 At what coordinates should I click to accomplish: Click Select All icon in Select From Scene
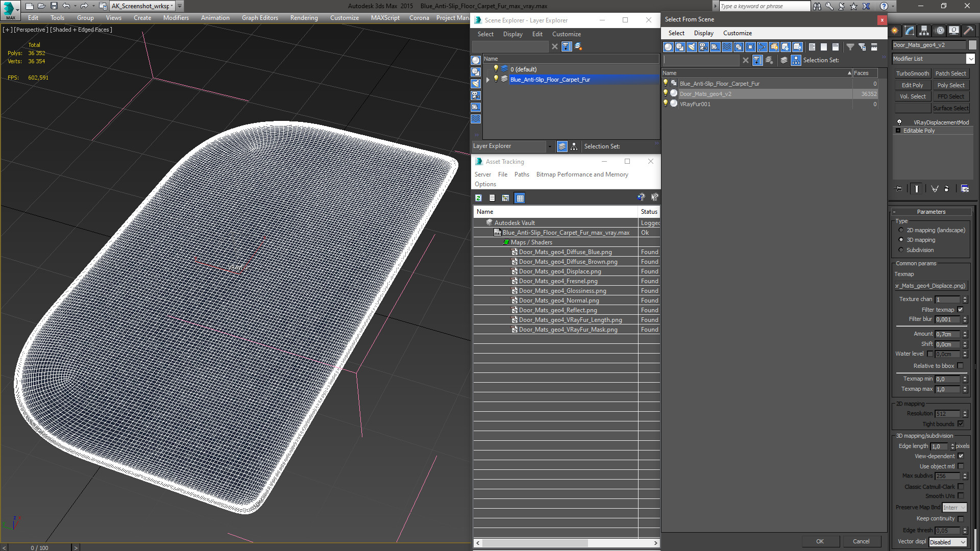point(812,47)
